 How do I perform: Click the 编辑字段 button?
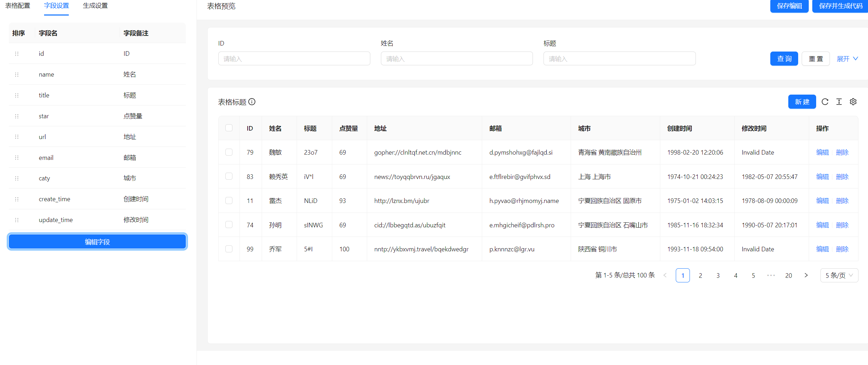(97, 242)
